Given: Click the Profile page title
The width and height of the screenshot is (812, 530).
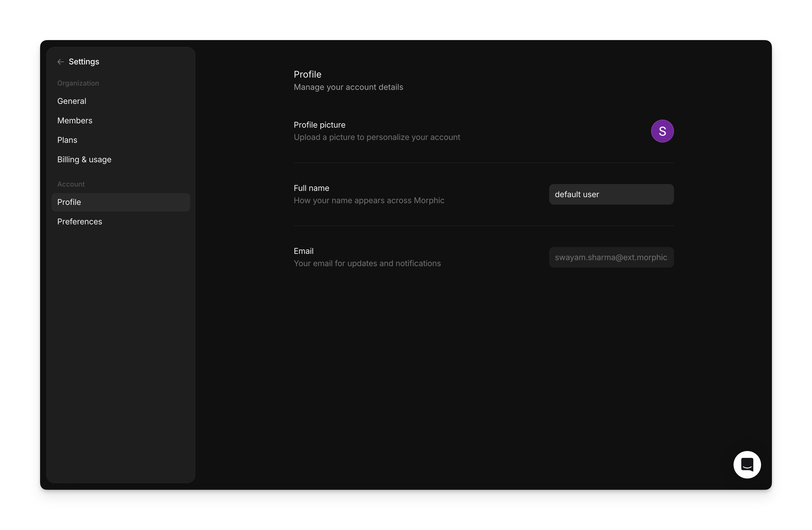Looking at the screenshot, I should [x=307, y=74].
